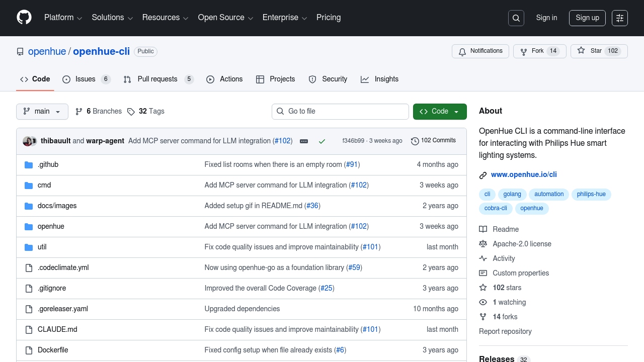Screen dimensions: 644x362
Task: Switch to the Pull requests tab
Action: pos(158,79)
